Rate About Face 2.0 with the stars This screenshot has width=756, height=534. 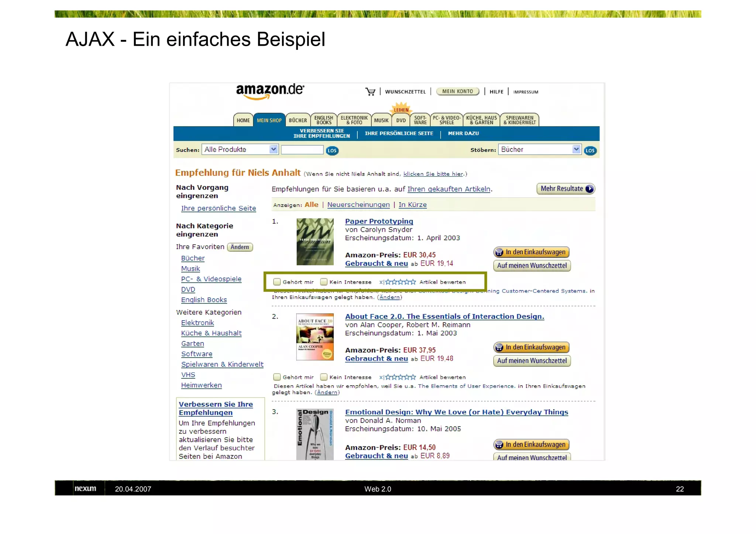(x=400, y=377)
